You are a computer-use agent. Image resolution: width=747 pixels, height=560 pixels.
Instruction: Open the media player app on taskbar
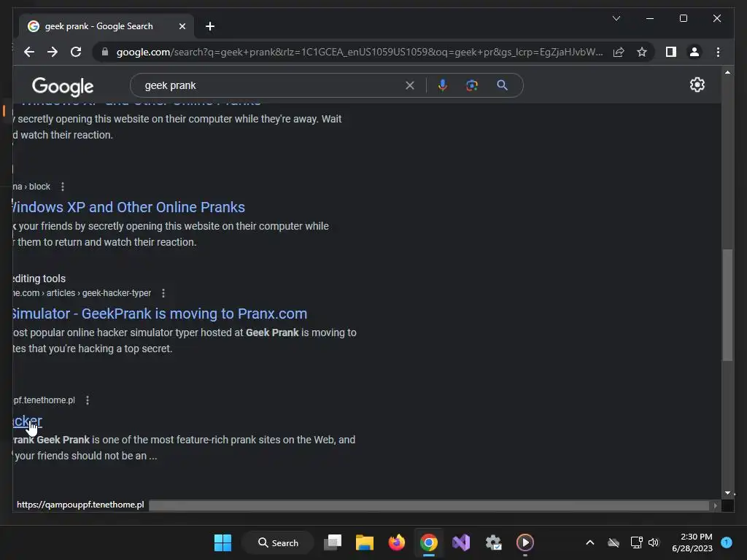pyautogui.click(x=525, y=542)
